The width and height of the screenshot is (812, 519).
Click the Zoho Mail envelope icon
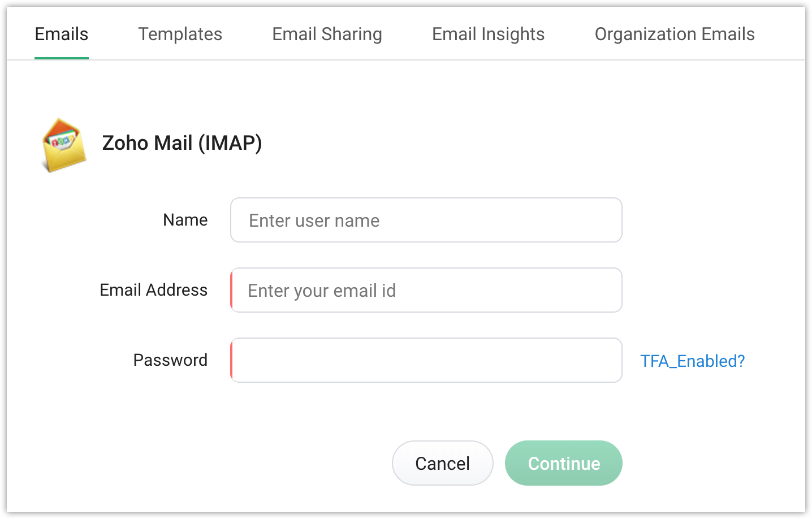click(64, 145)
